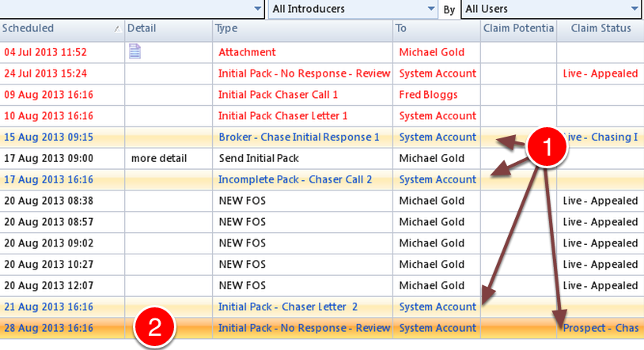The image size is (644, 350).
Task: Open the All Users dropdown
Action: coord(551,9)
